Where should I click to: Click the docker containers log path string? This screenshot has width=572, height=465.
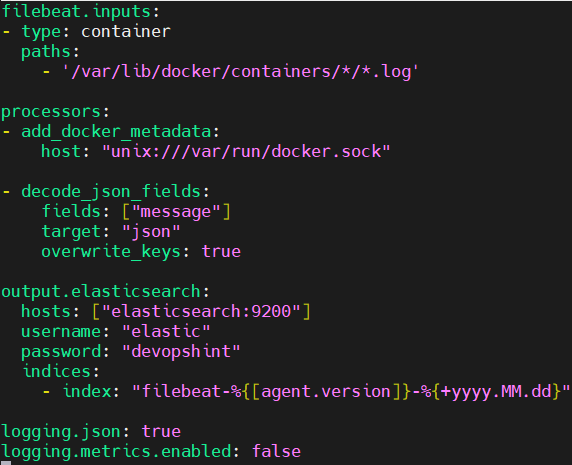(240, 71)
